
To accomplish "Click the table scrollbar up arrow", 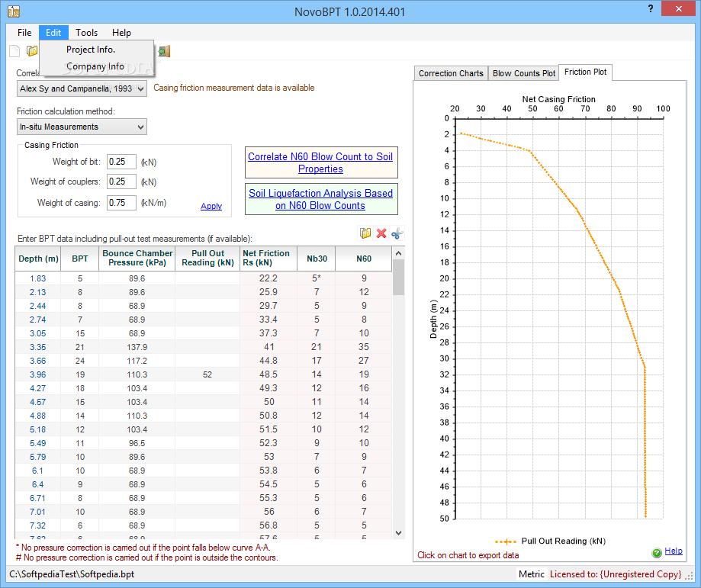I will pyautogui.click(x=399, y=253).
